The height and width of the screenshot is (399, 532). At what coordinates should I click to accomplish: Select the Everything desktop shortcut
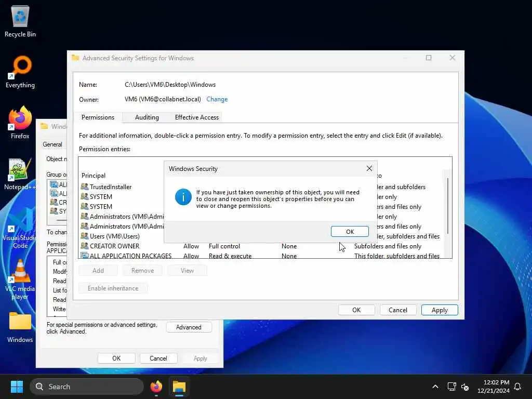coord(20,72)
